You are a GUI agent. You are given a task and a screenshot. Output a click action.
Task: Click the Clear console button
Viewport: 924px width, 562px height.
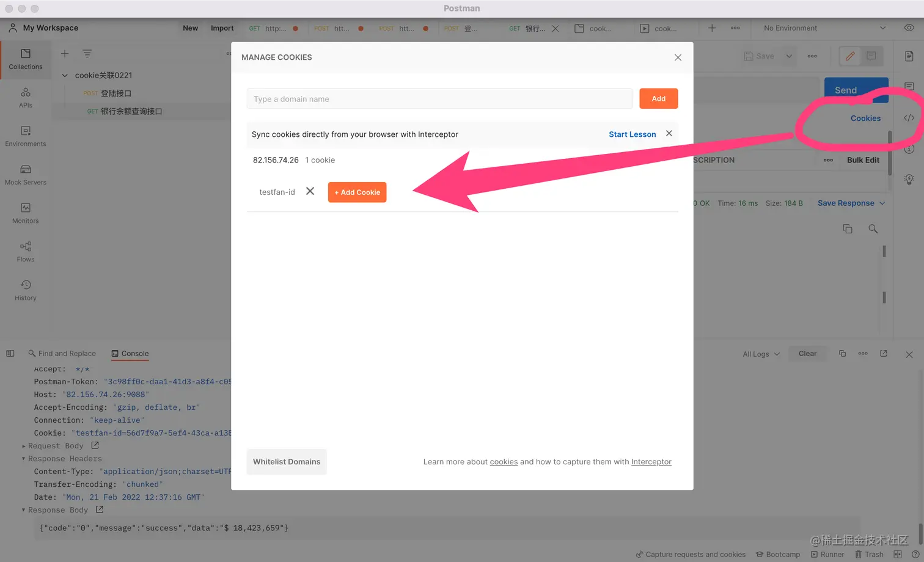coord(807,353)
